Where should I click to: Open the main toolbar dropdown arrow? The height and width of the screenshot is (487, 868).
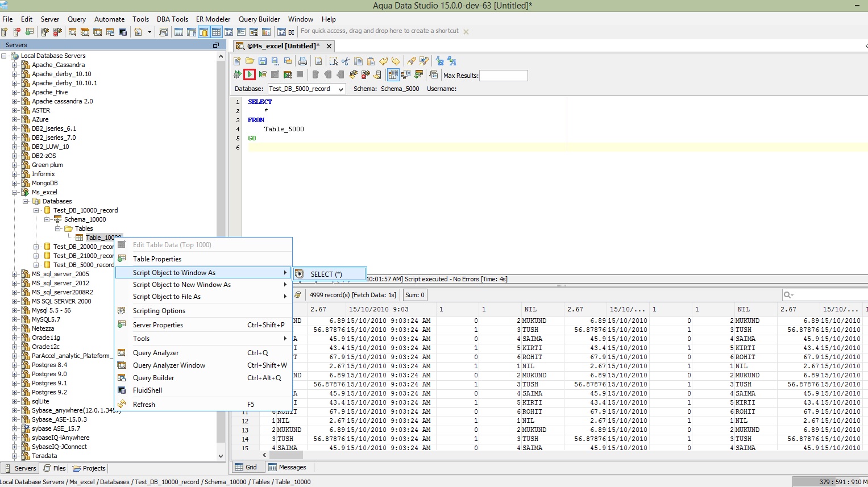149,32
